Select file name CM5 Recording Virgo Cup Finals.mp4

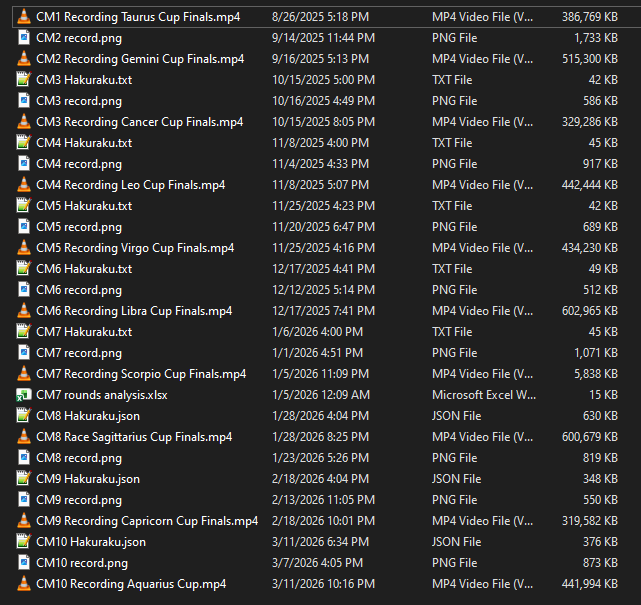point(135,248)
